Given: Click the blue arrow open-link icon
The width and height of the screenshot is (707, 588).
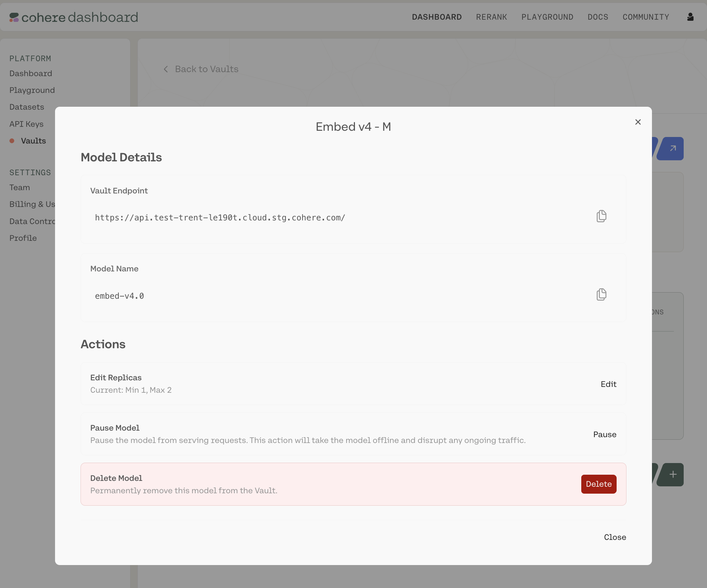Looking at the screenshot, I should click(x=672, y=148).
